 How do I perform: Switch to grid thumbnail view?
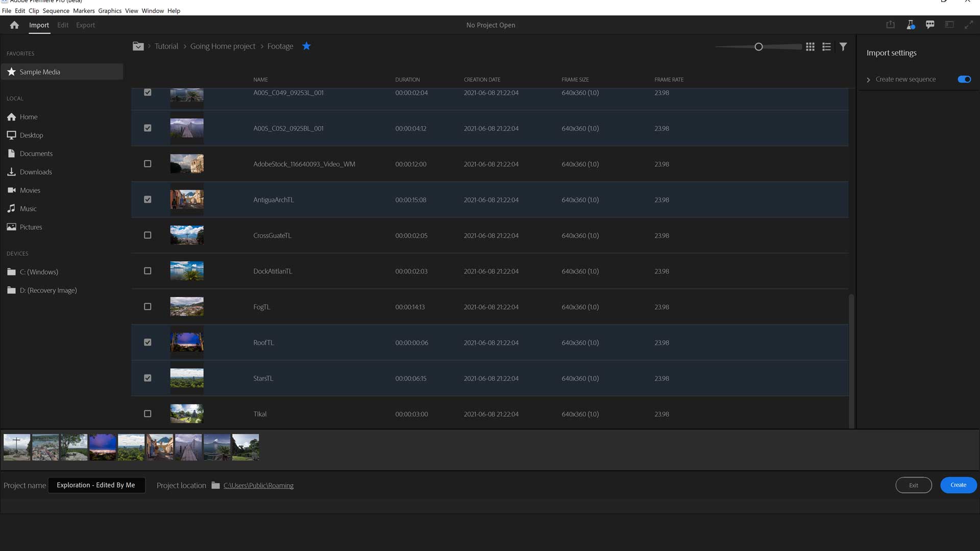(x=810, y=46)
